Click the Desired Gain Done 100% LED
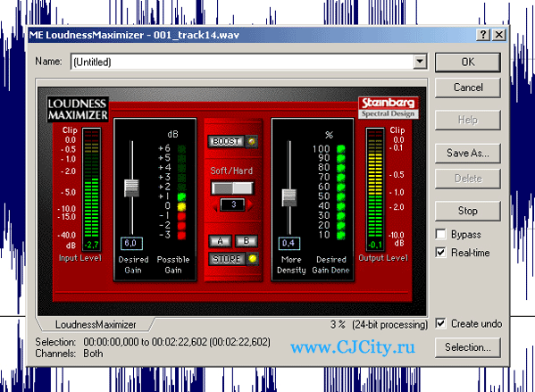 340,149
